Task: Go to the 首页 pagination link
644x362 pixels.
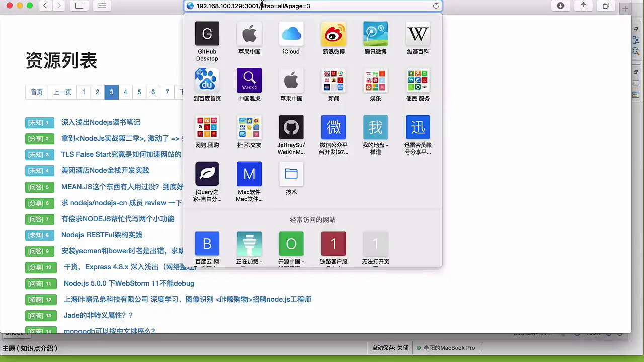Action: point(37,92)
